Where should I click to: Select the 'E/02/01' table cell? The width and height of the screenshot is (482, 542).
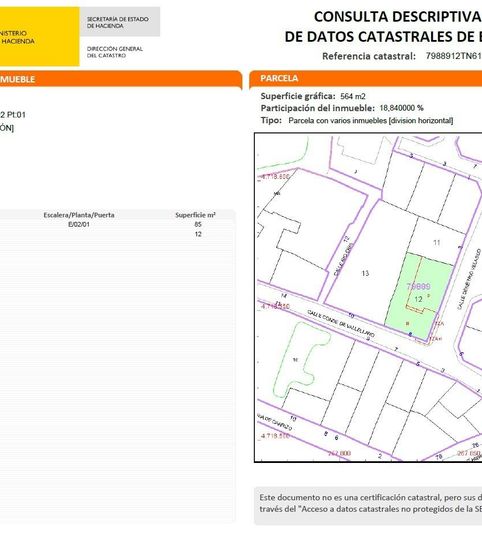pyautogui.click(x=79, y=224)
